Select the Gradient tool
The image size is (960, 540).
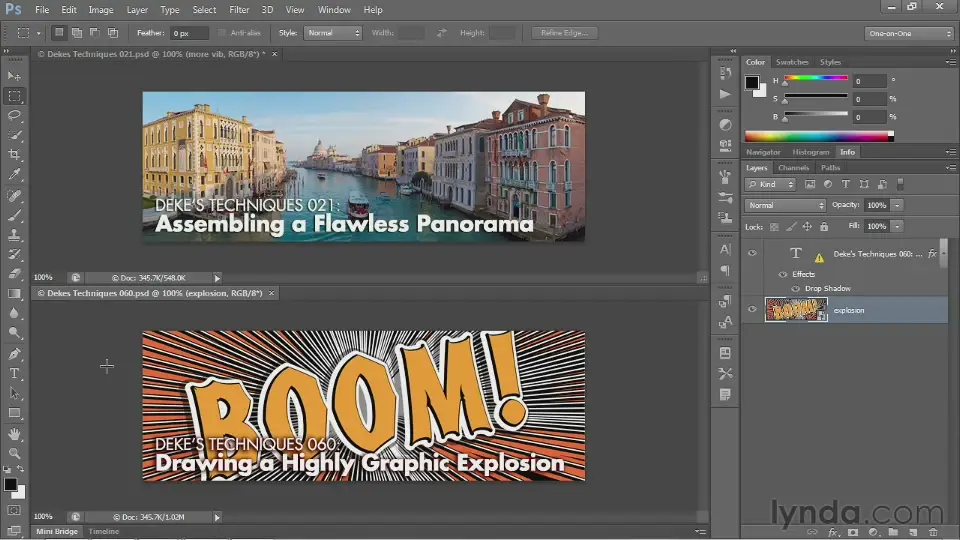click(x=14, y=294)
